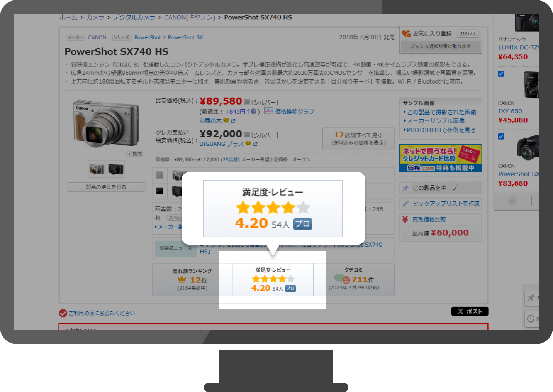Open この製品で撮影された画像 link
The image size is (553, 392).
441,112
